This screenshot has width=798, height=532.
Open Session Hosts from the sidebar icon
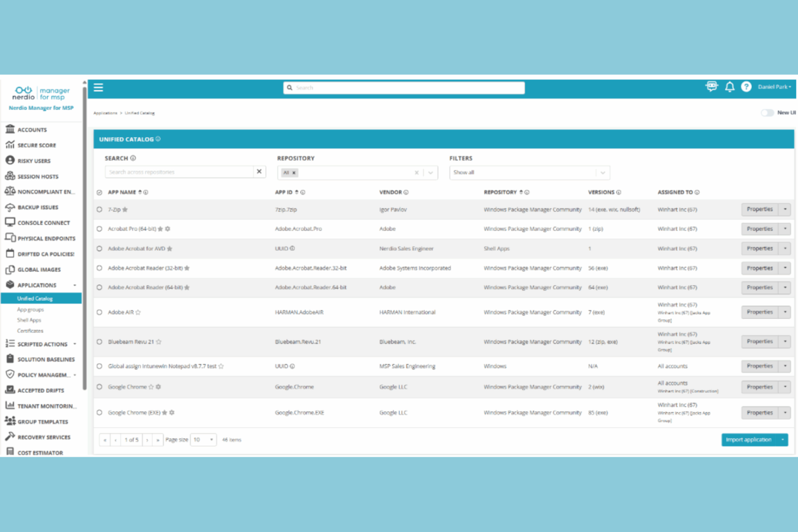10,176
